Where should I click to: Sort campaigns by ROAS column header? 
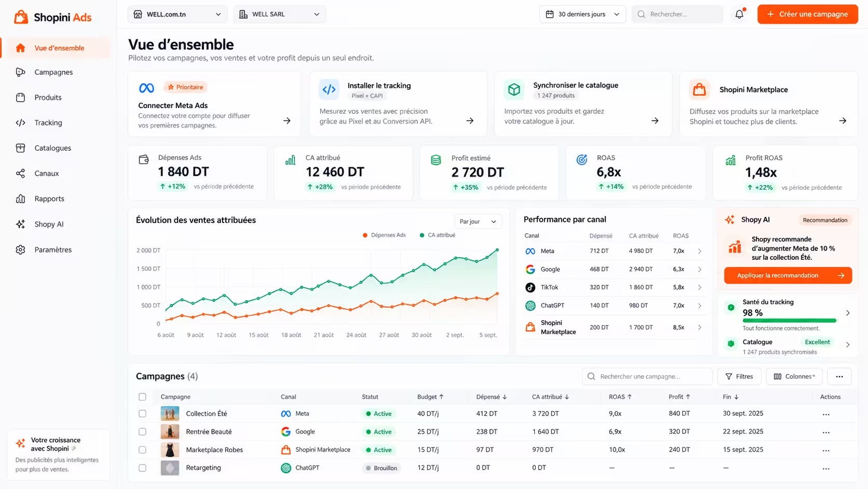[x=620, y=397]
